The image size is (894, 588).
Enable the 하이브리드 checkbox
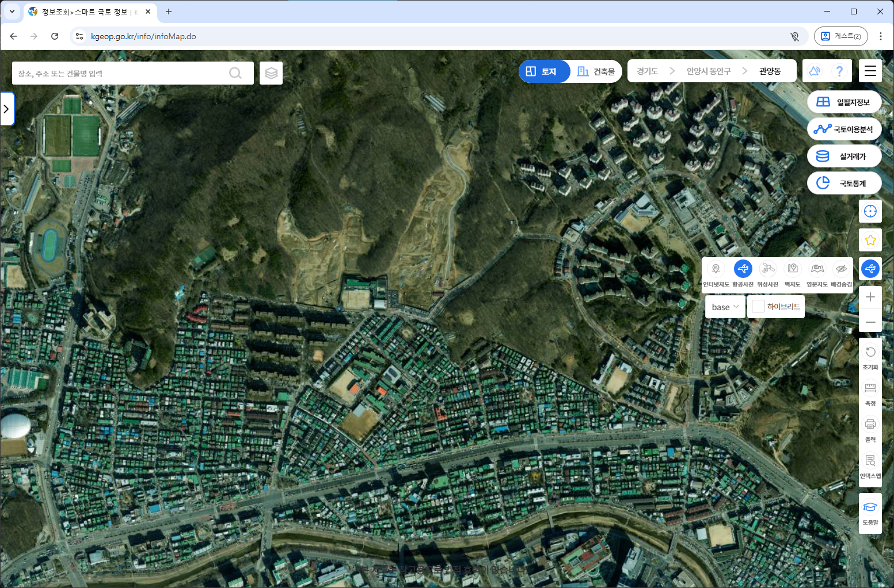click(x=758, y=307)
